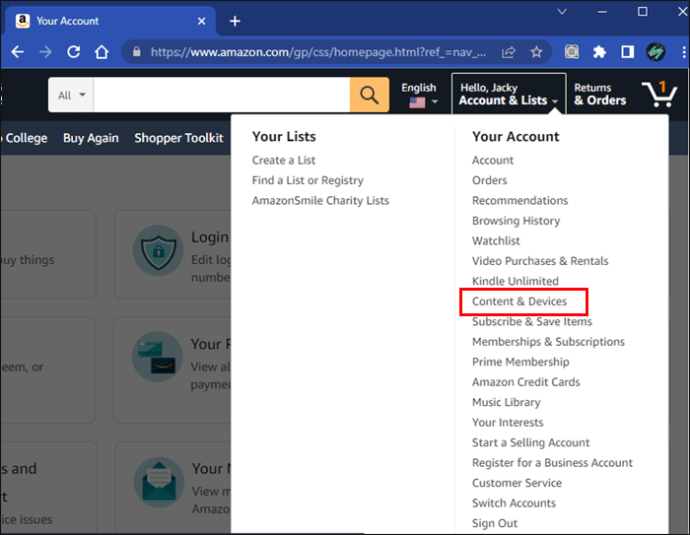This screenshot has height=535, width=690.
Task: Open Browsing History
Action: click(x=516, y=221)
